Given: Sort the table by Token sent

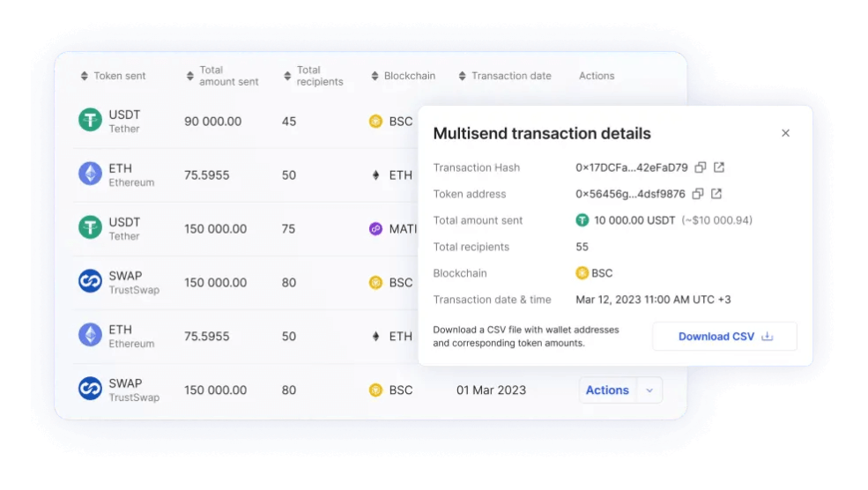Looking at the screenshot, I should [84, 76].
